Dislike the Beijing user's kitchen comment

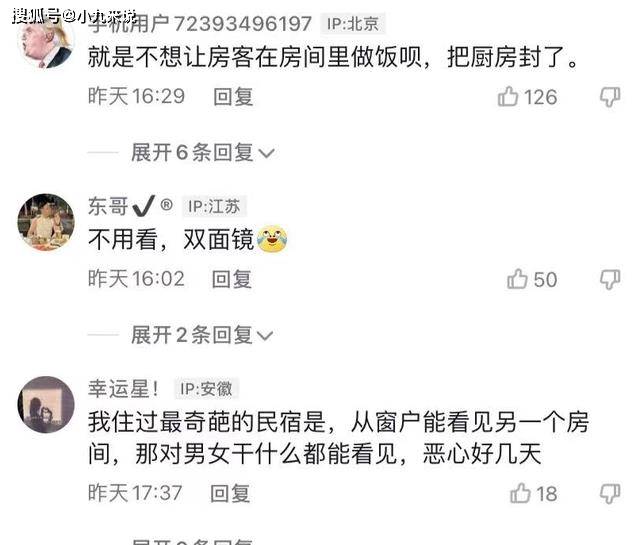coord(610,97)
